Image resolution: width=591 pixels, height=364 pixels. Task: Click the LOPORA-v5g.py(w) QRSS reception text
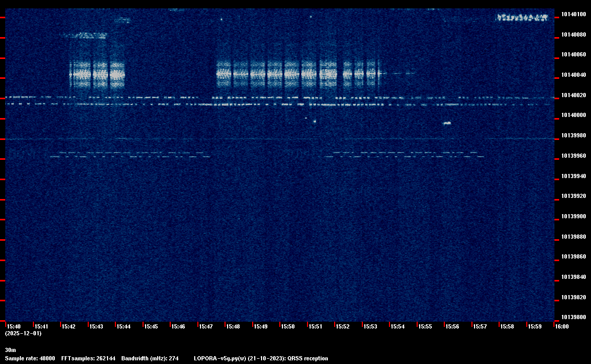261,358
